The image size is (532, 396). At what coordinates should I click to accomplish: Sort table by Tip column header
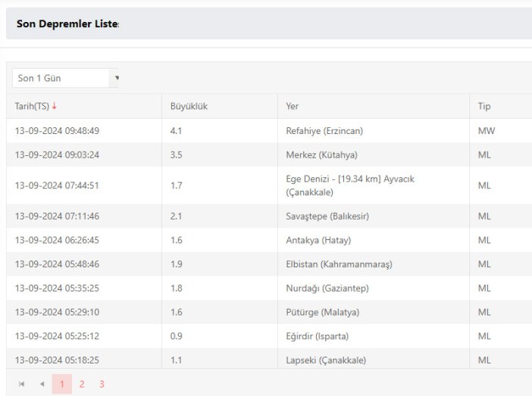coord(484,106)
